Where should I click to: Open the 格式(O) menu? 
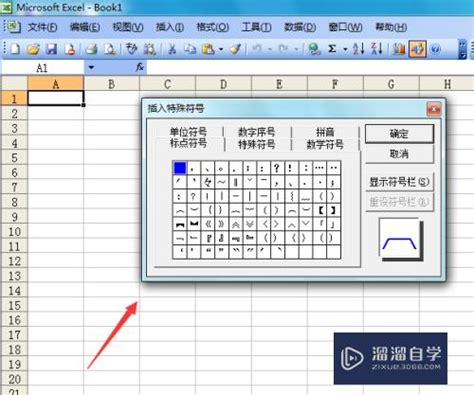[213, 27]
